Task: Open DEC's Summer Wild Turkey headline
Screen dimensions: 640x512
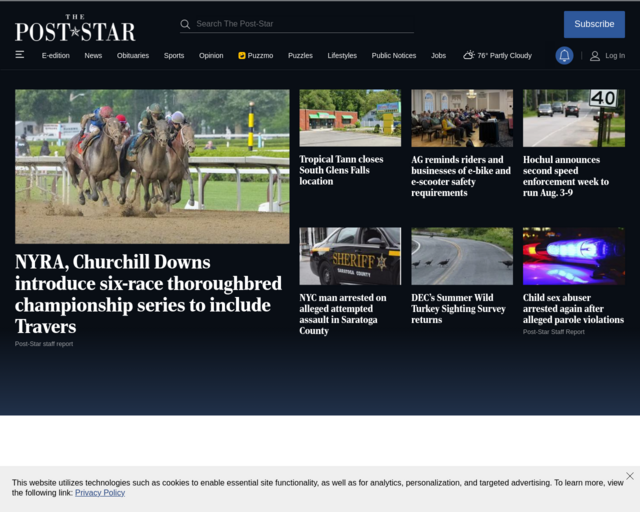Action: [x=458, y=309]
